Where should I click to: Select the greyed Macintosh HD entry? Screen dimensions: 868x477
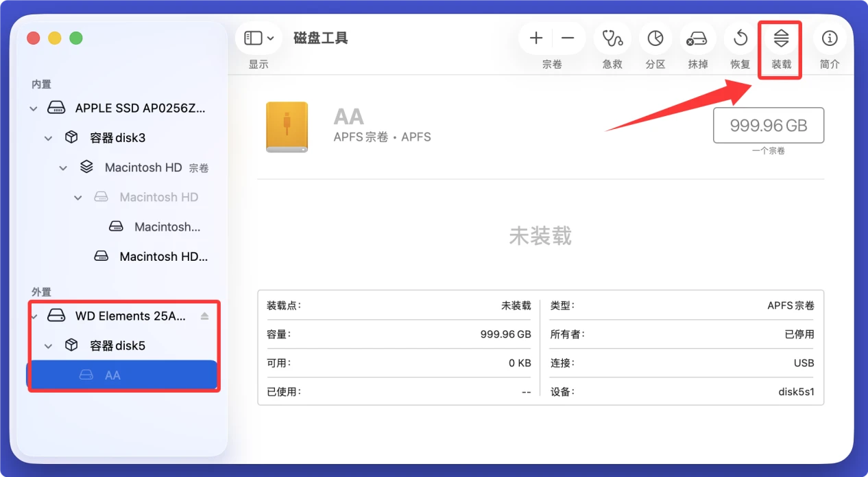tap(159, 196)
